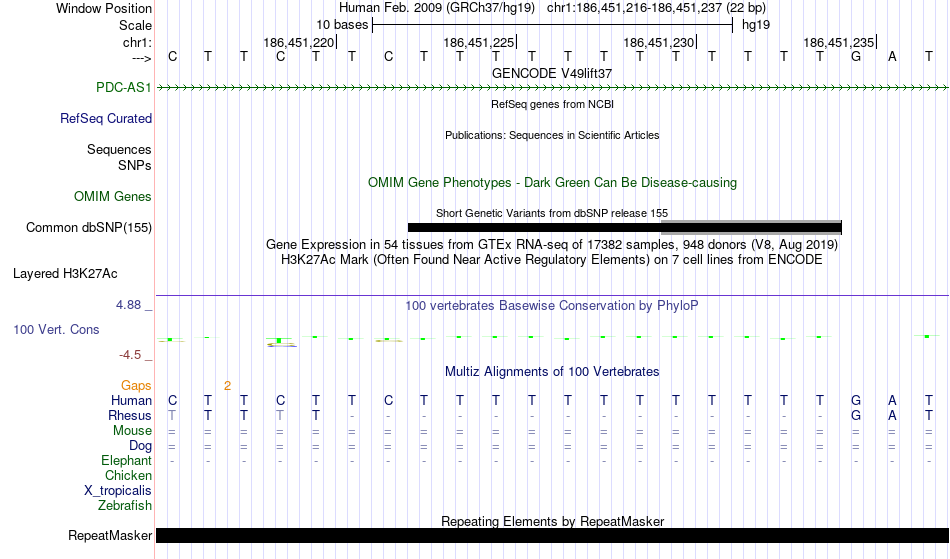Click the Elephant species label
Image resolution: width=950 pixels, height=559 pixels.
tap(127, 461)
